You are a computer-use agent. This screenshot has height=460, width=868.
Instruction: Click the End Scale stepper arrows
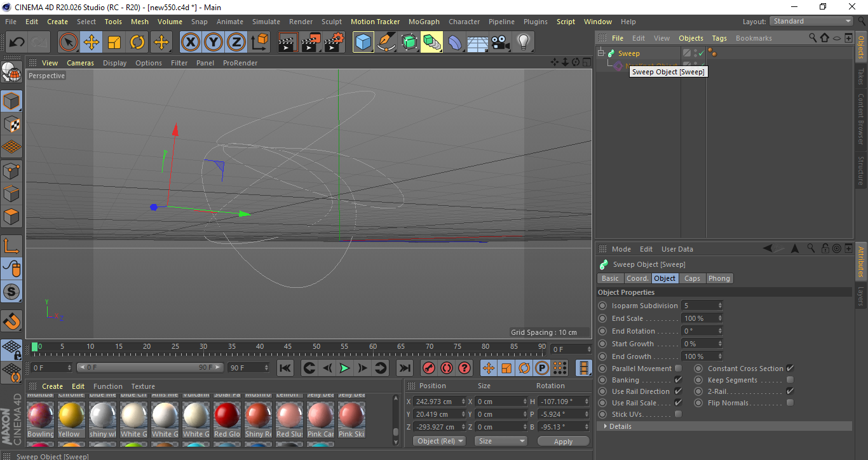[x=720, y=318]
